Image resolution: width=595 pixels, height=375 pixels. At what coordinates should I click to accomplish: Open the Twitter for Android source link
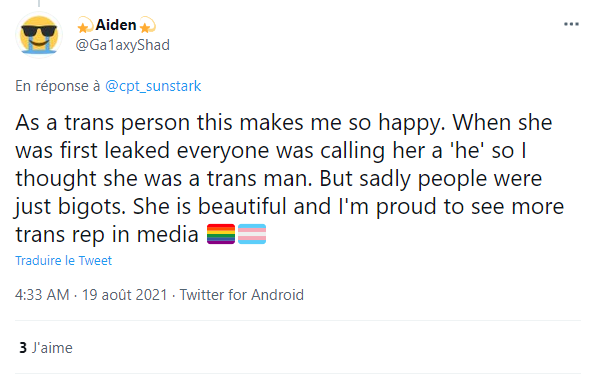pos(242,295)
